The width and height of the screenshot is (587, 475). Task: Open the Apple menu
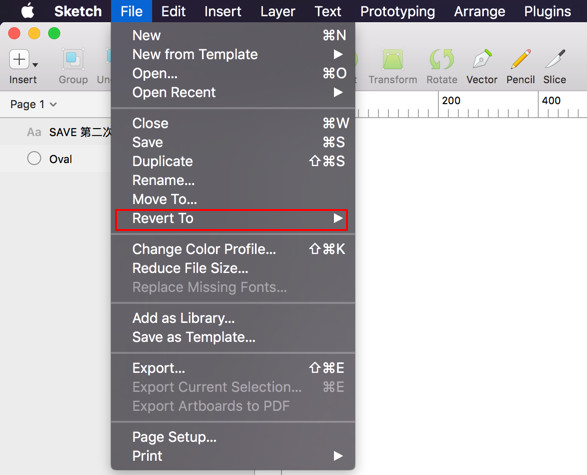28,11
